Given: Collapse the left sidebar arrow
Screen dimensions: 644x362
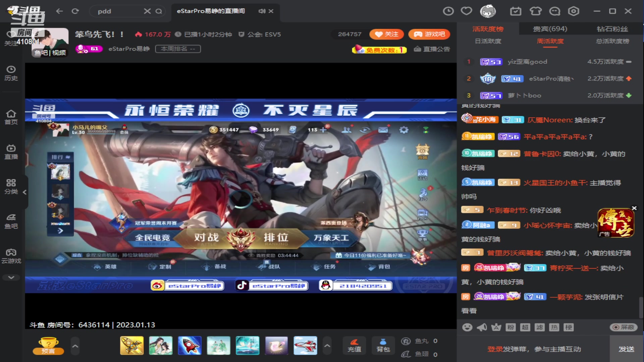Looking at the screenshot, I should [x=24, y=192].
